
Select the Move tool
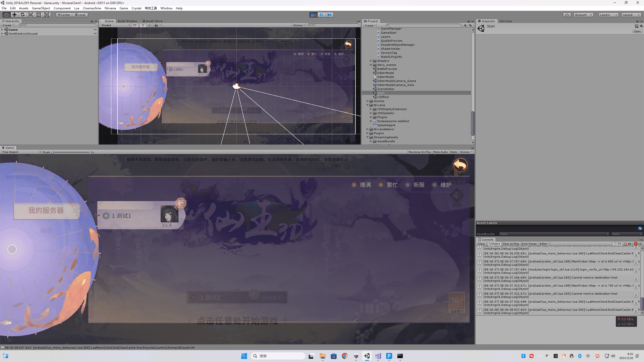(x=14, y=15)
